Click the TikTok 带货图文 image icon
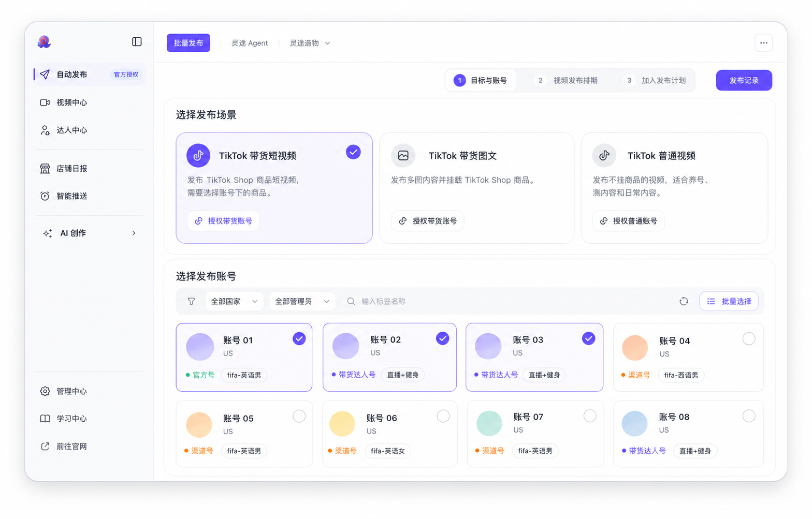Viewport: 812px width, 519px height. click(403, 155)
